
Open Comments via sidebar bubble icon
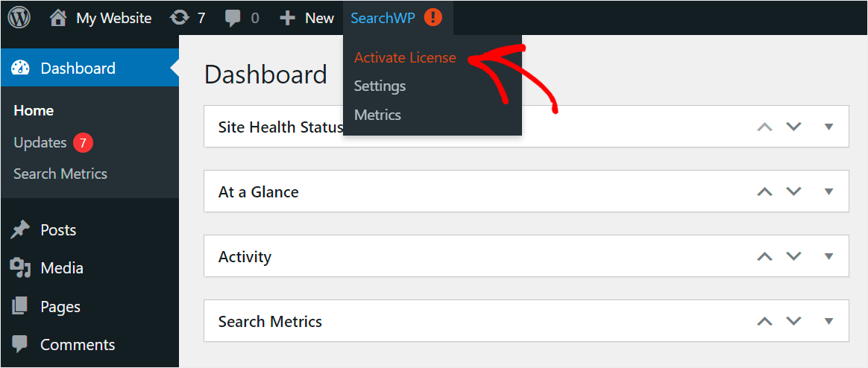[20, 345]
